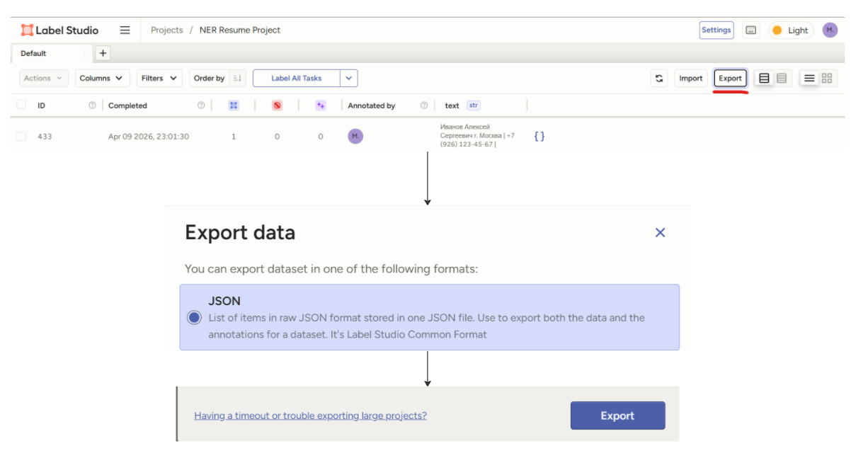Switch to grid view layout
Viewport: 868px width, 458px height.
827,79
